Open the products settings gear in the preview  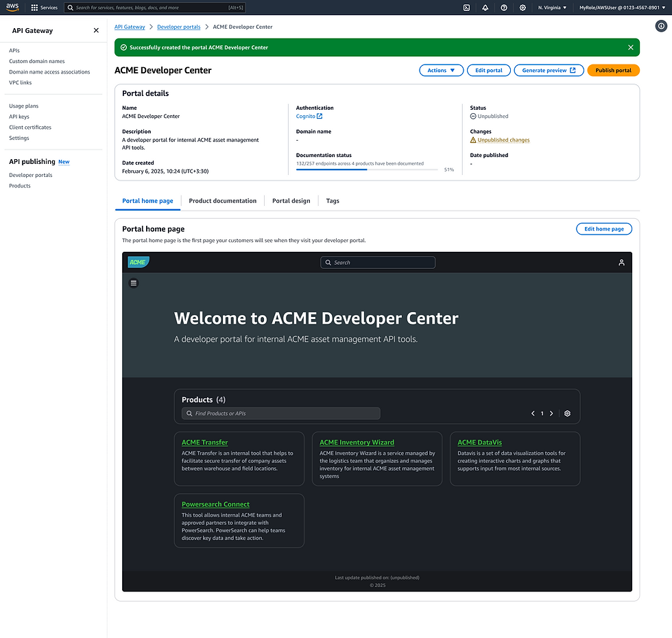[x=567, y=413]
